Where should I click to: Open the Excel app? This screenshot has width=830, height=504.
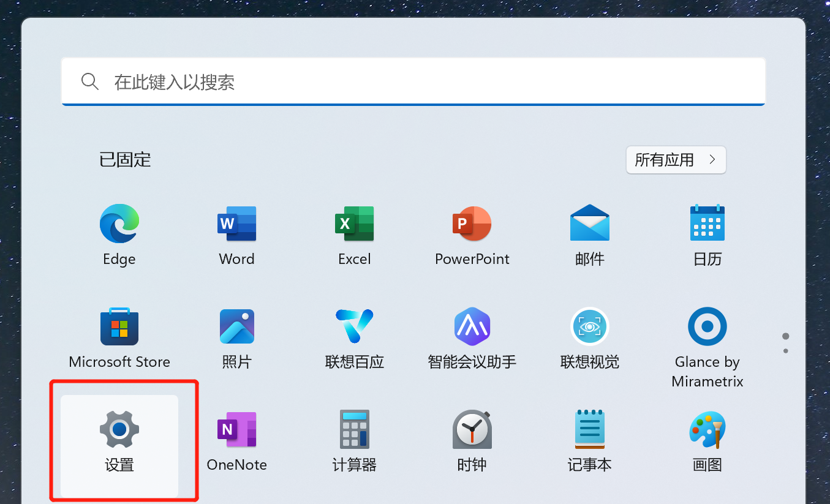pyautogui.click(x=355, y=236)
